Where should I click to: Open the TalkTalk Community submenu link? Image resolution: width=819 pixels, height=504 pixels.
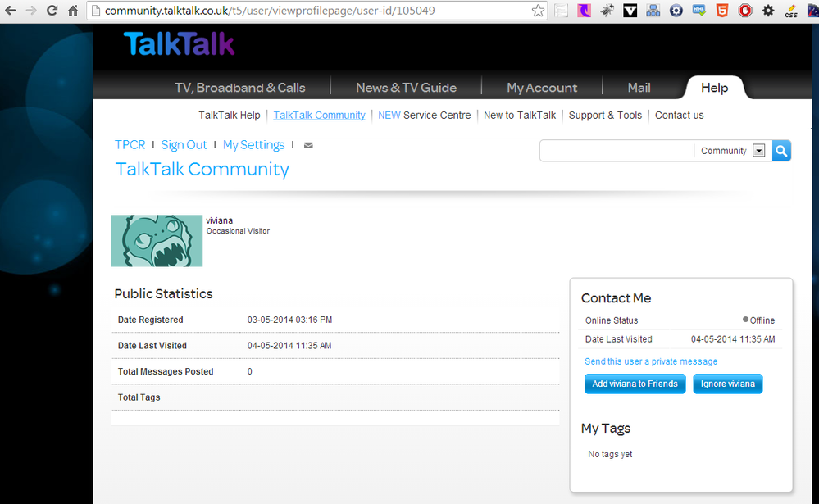(319, 116)
